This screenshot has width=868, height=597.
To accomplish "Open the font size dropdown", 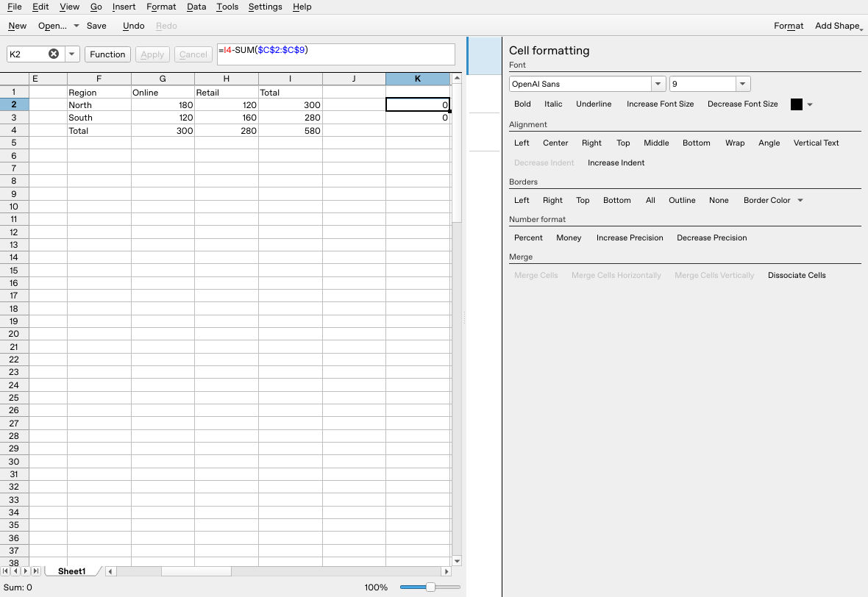I will 743,84.
